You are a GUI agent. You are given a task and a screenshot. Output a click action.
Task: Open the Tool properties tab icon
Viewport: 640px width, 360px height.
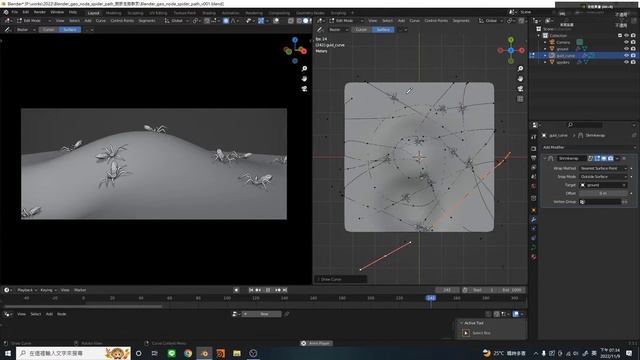533,137
